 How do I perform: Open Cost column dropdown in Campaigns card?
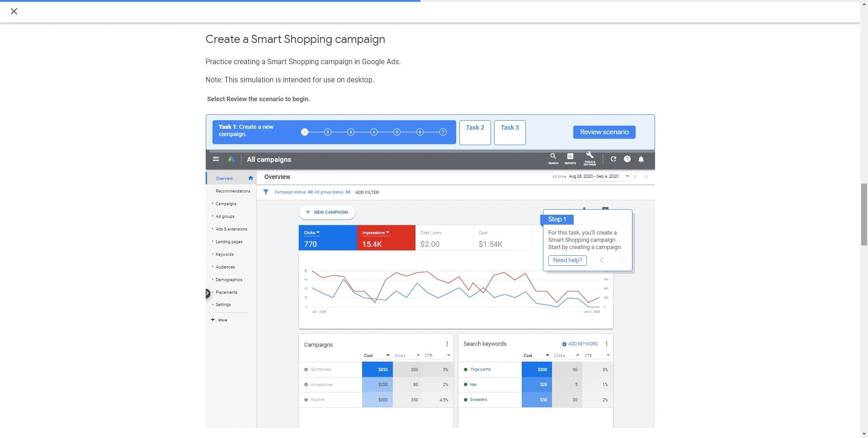click(388, 356)
